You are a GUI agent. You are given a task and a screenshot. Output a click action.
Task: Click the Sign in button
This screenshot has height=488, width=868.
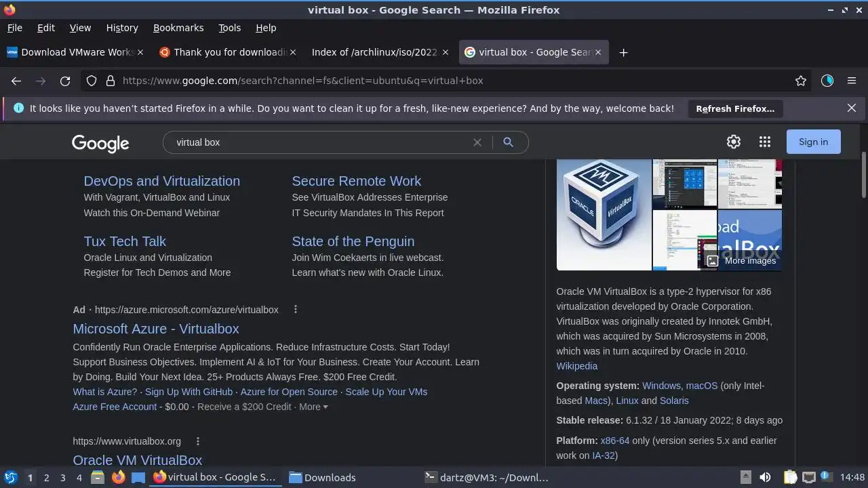[x=813, y=142]
